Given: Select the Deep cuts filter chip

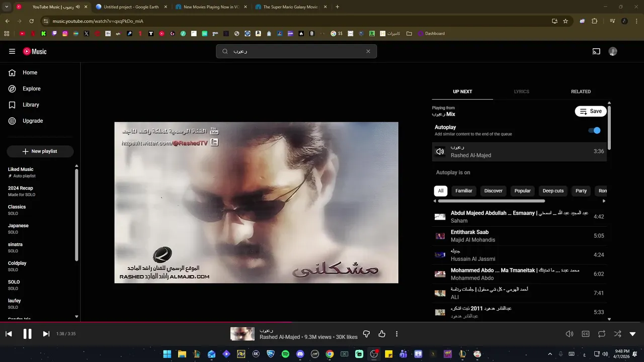Looking at the screenshot, I should point(553,191).
